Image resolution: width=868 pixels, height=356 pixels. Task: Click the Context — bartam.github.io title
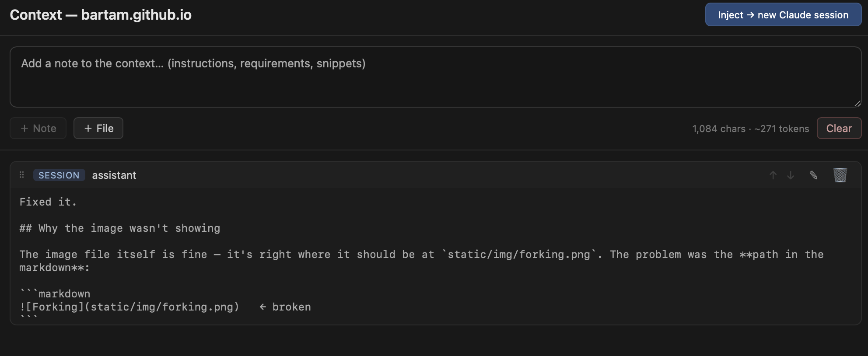[101, 15]
